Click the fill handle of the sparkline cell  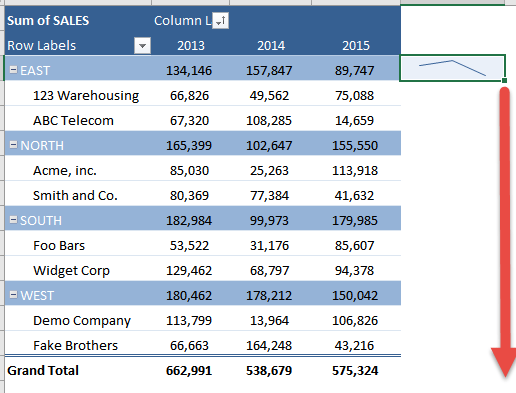pyautogui.click(x=504, y=80)
